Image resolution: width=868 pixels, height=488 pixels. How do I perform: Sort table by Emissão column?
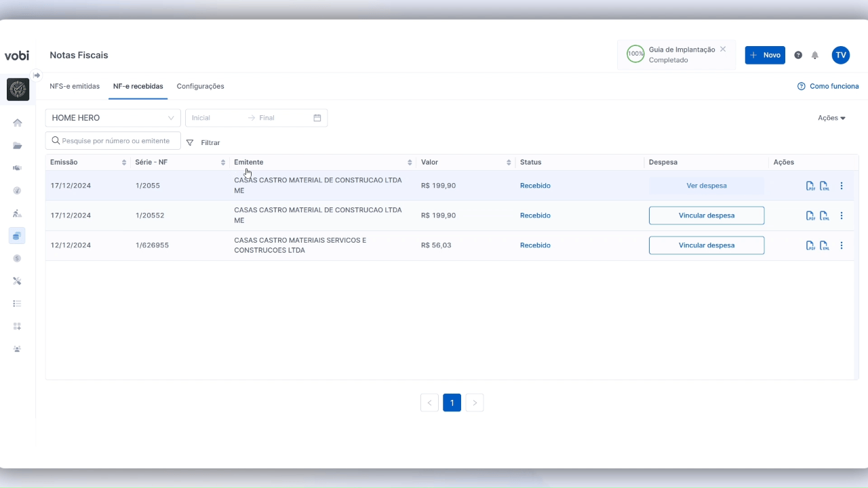click(124, 163)
